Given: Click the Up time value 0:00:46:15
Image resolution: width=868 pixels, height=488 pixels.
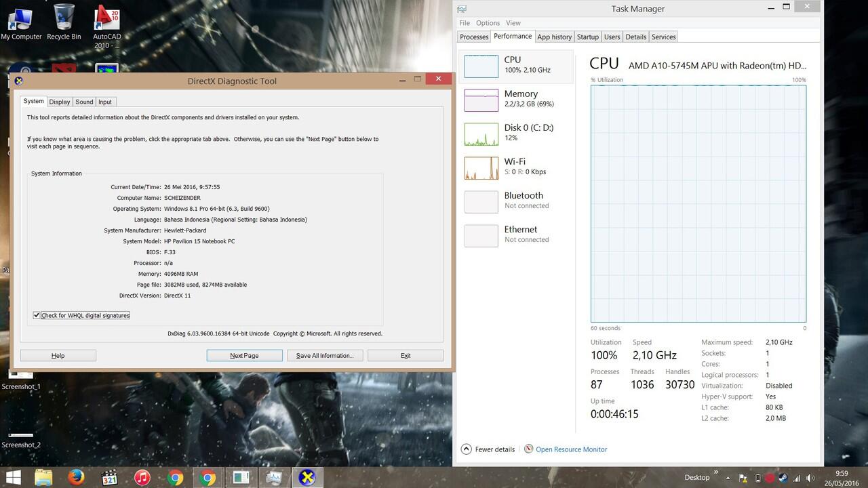Looking at the screenshot, I should 614,413.
